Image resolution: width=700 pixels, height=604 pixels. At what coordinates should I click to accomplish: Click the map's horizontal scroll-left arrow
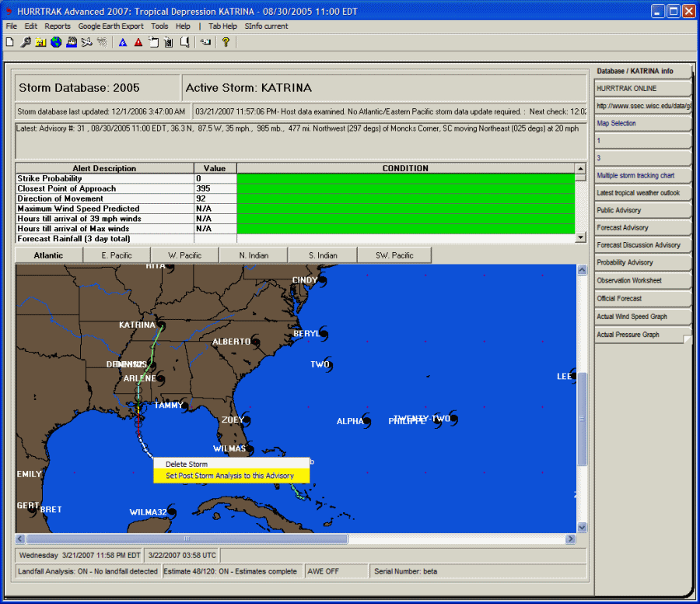click(20, 539)
